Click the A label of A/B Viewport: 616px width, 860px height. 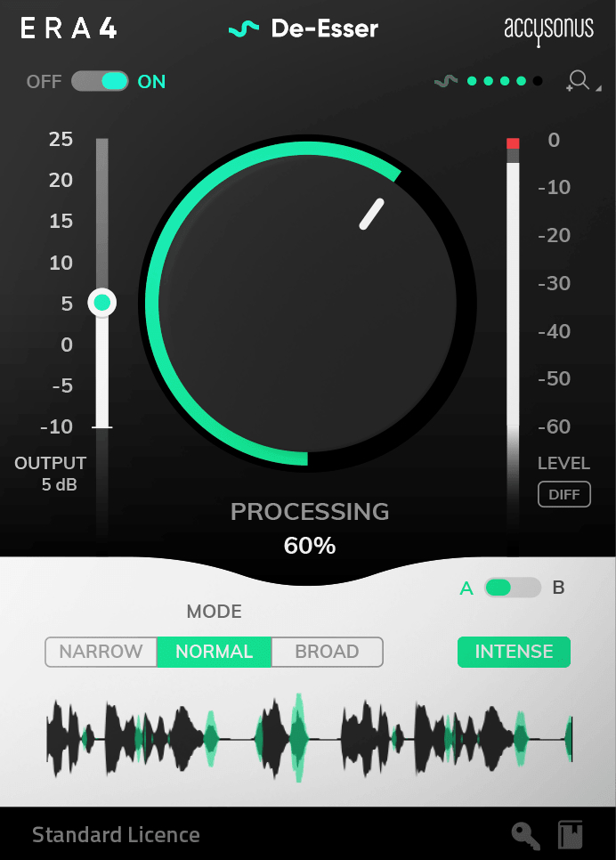click(466, 588)
